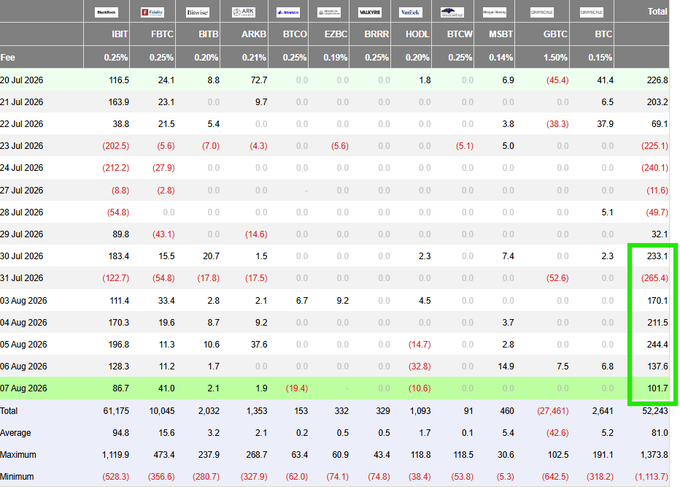Viewport: 680px width, 487px height.
Task: Click total (265.4) on 31 Jul
Action: [655, 278]
